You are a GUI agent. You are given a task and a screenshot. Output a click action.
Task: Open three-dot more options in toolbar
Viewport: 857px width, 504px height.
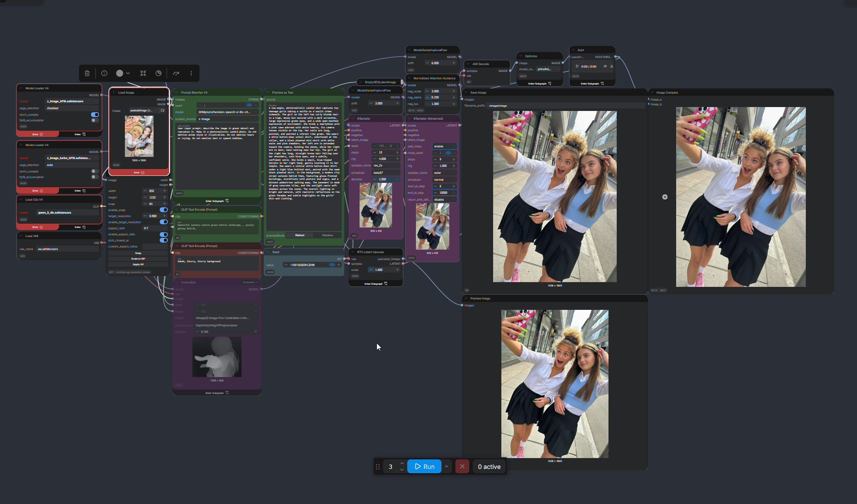click(x=191, y=73)
